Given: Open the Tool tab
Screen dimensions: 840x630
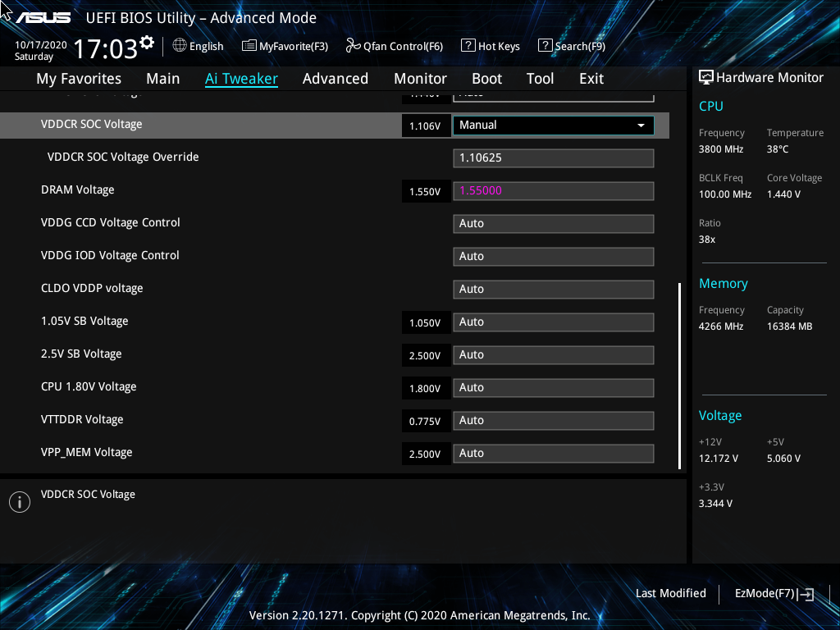Looking at the screenshot, I should [540, 79].
